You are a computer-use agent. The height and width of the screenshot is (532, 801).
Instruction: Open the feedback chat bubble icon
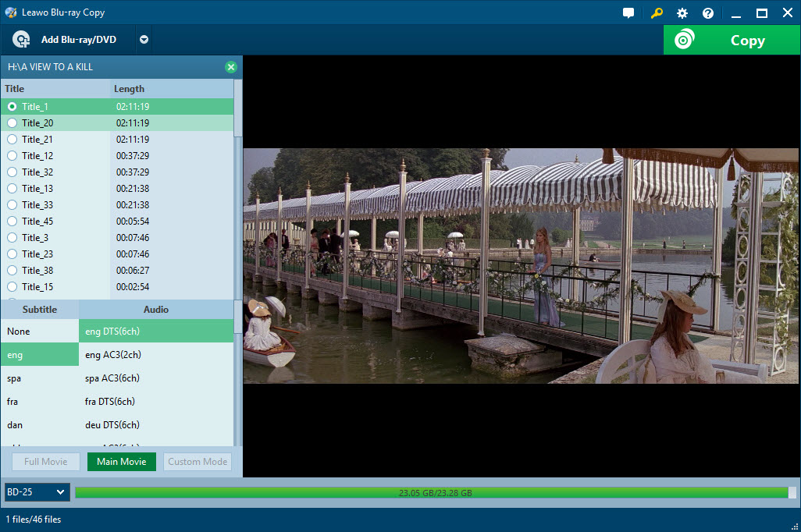click(x=628, y=12)
